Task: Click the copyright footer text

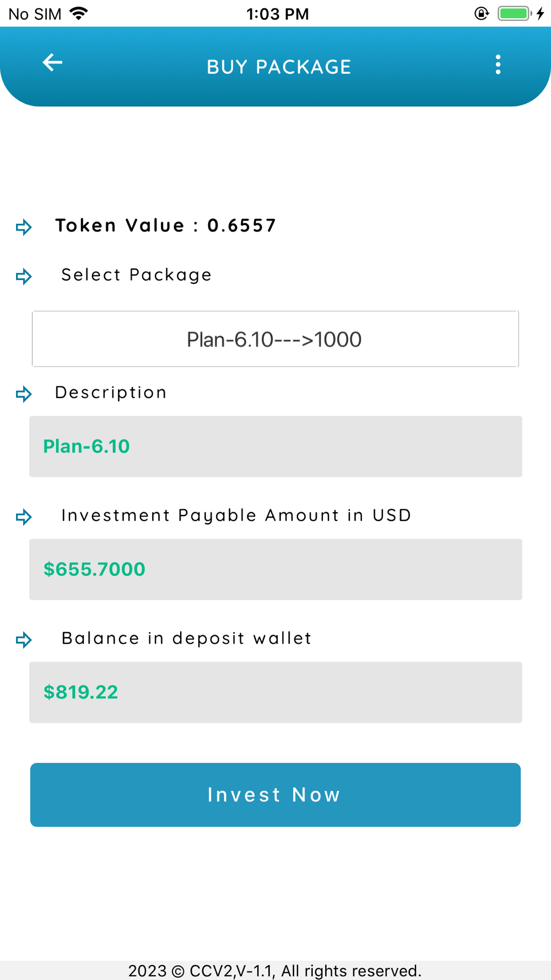Action: click(275, 971)
